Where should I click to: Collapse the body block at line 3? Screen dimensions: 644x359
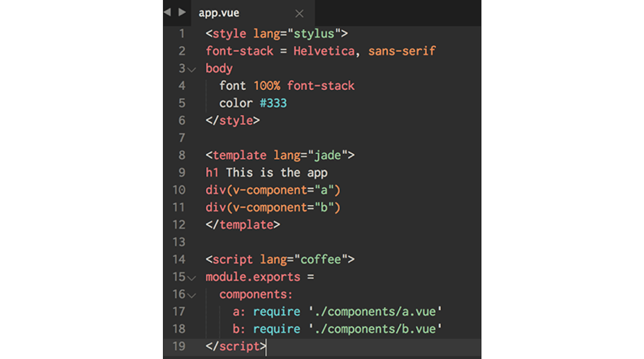pos(192,70)
